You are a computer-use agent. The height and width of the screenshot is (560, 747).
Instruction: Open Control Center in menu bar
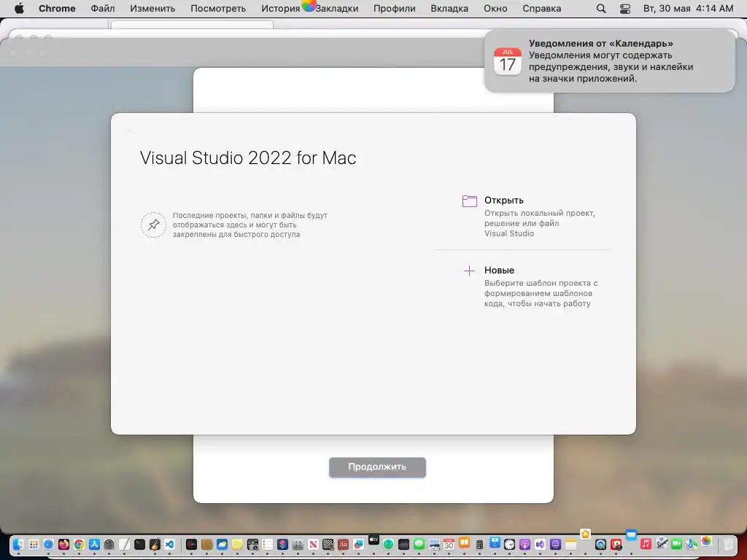(625, 9)
